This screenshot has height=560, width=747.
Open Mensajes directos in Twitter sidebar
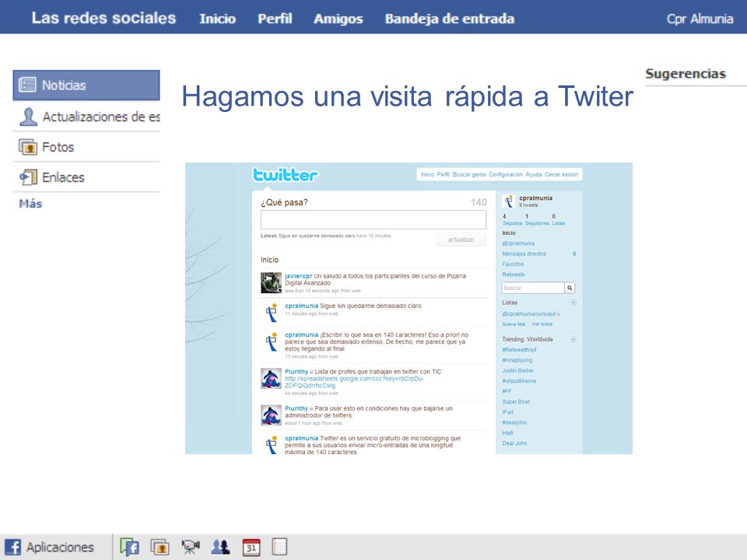(x=524, y=254)
